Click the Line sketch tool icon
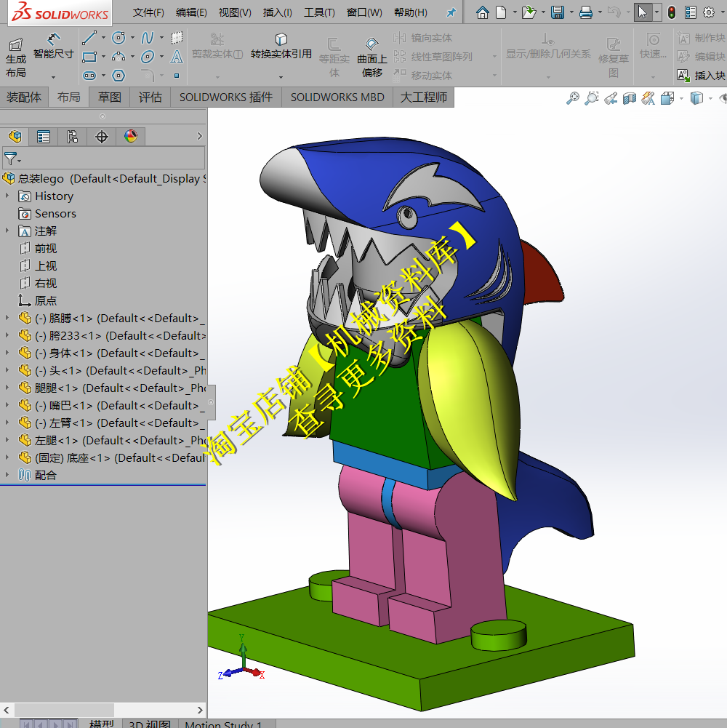727x728 pixels. (x=89, y=38)
